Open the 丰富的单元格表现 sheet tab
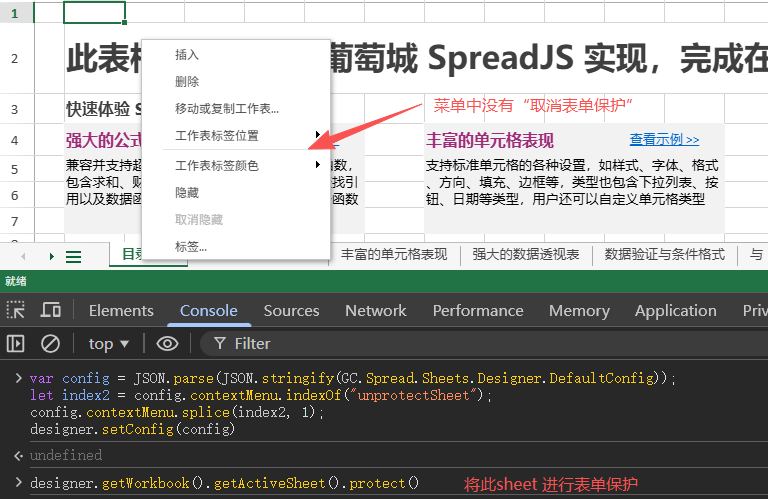 pos(394,254)
